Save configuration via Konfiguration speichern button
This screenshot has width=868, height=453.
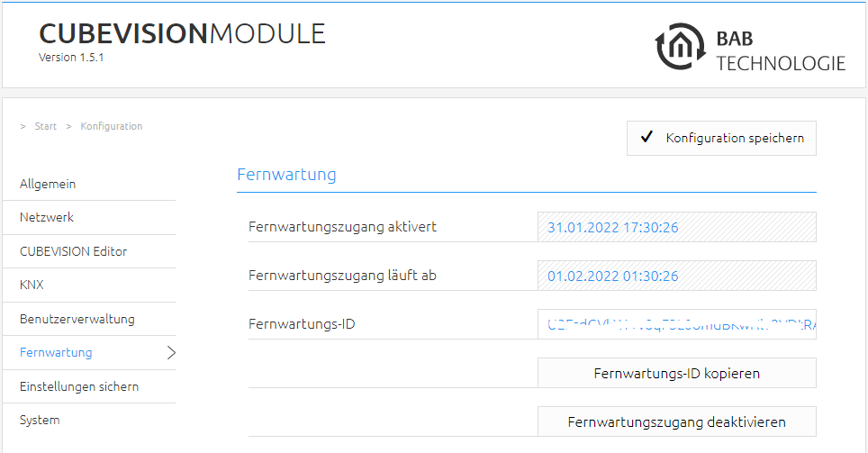point(721,138)
